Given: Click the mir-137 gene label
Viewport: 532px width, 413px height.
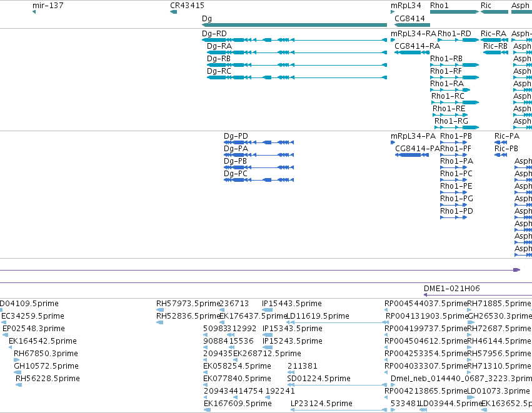Looking at the screenshot, I should [x=48, y=6].
